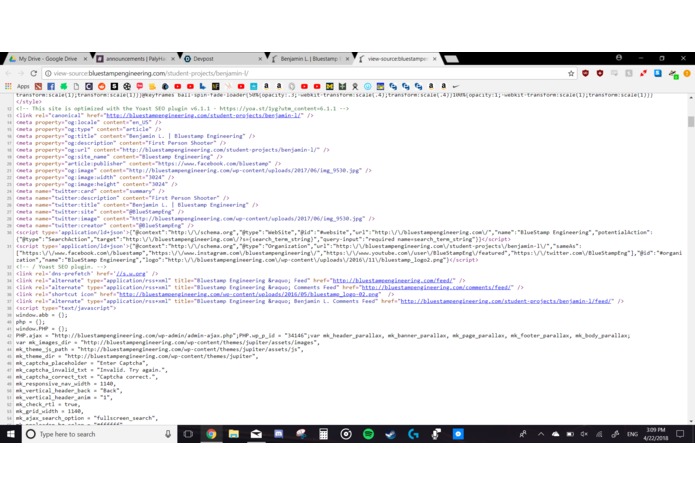695x494 pixels.
Task: Open Task View on the taskbar
Action: (188, 434)
